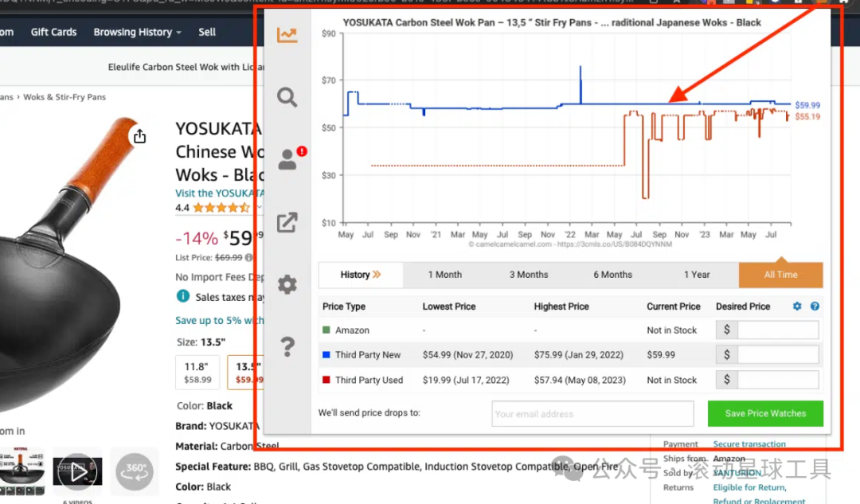860x504 pixels.
Task: Click the Desired Price column header
Action: tap(743, 307)
